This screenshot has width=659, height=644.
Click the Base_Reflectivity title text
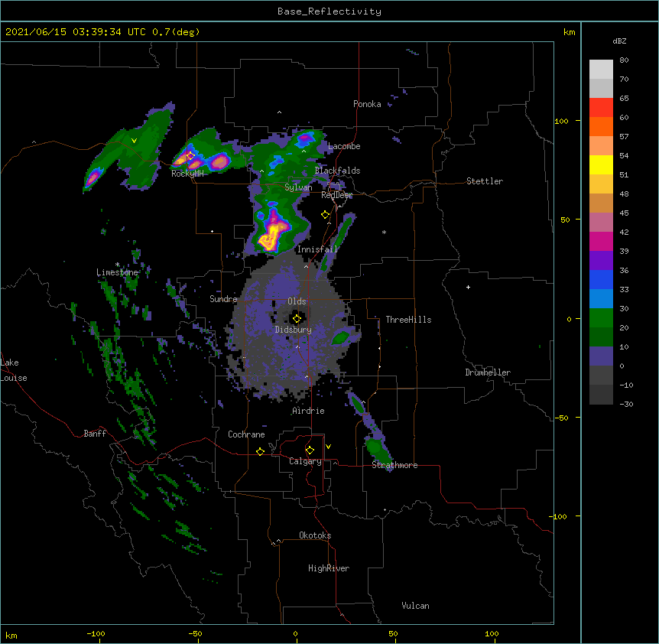click(x=329, y=11)
